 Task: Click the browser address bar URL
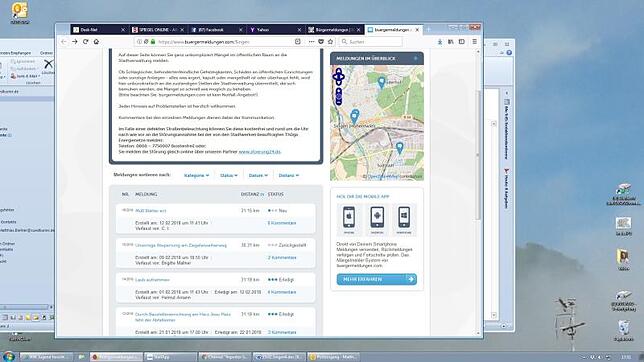click(x=204, y=42)
